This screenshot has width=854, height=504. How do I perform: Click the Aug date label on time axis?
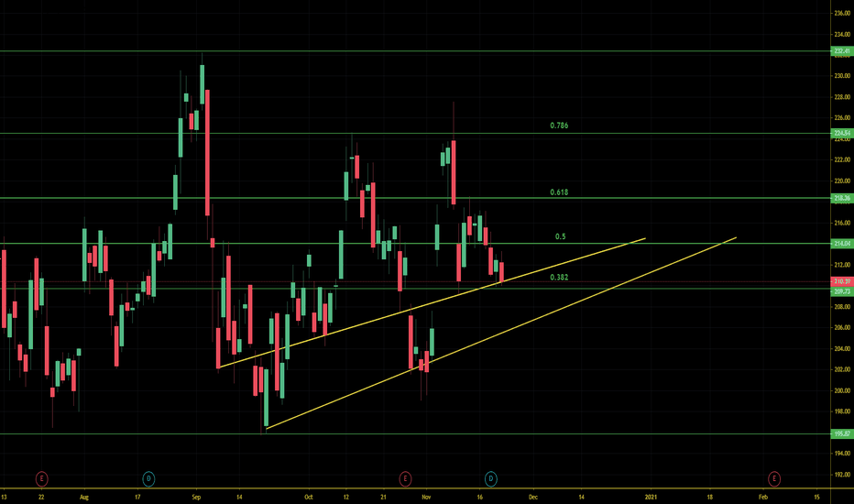click(84, 498)
